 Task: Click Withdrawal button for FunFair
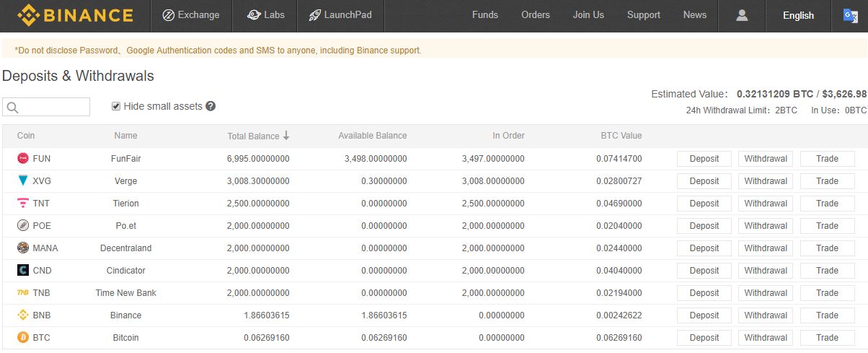click(765, 159)
